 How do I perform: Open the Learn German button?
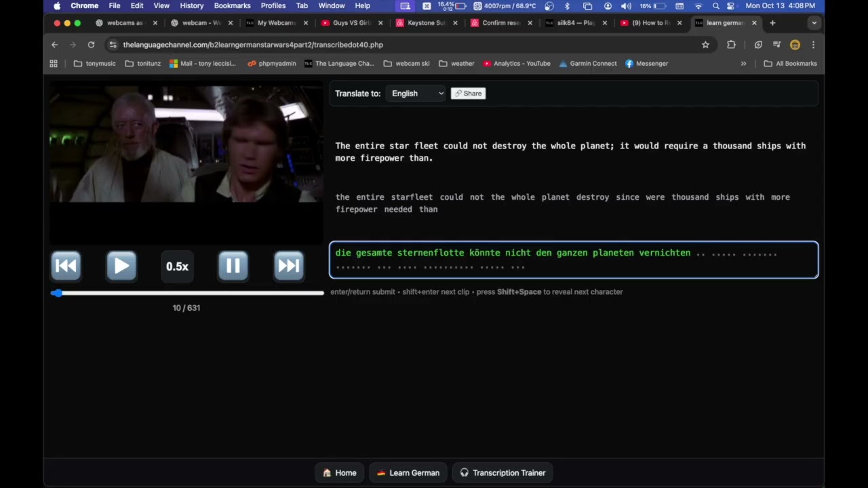(408, 472)
